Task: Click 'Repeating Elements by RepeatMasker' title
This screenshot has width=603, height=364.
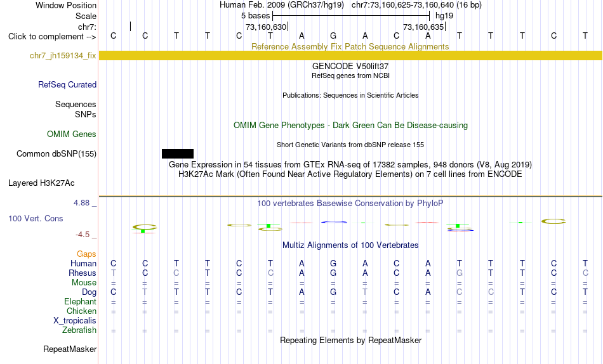Action: coord(350,340)
